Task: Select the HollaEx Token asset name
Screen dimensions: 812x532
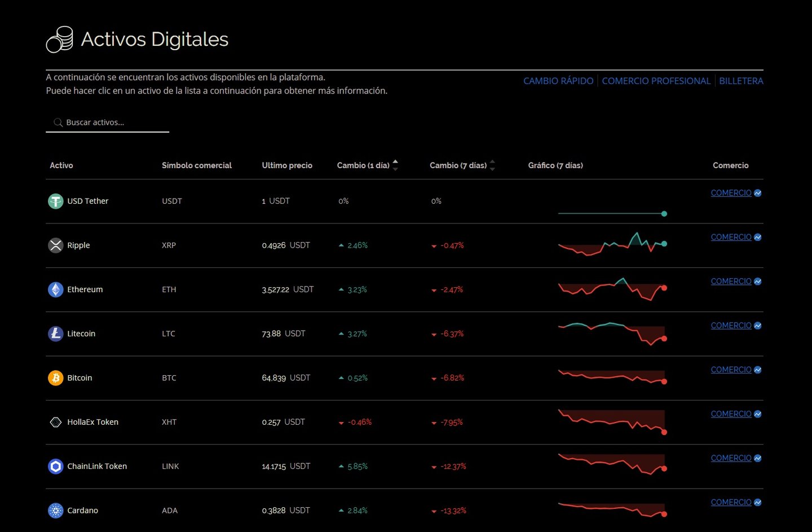Action: [x=93, y=422]
